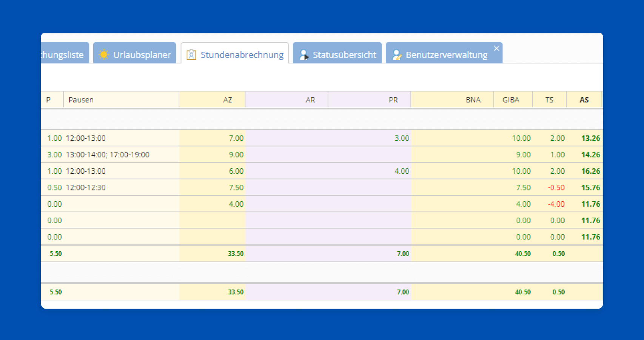Click the TS column header
This screenshot has height=340, width=644.
(549, 100)
